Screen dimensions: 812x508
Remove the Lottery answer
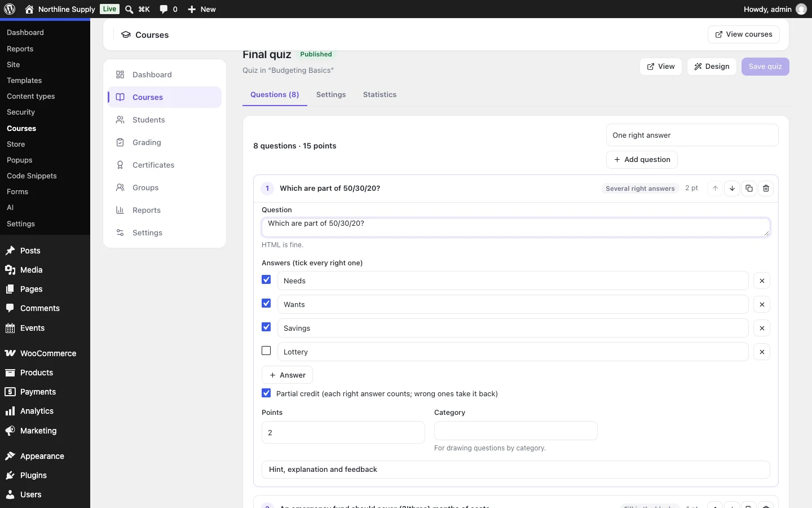pyautogui.click(x=762, y=352)
